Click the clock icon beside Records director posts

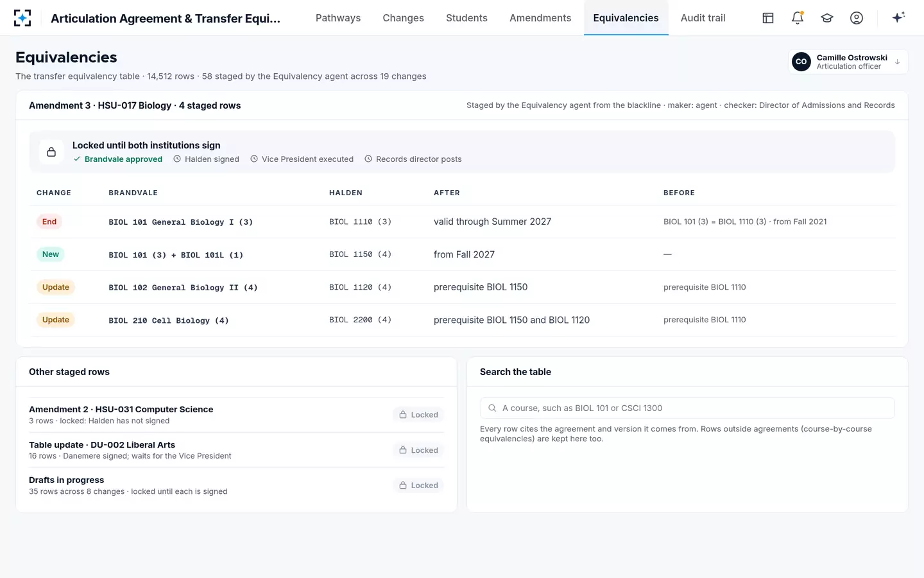coord(368,159)
